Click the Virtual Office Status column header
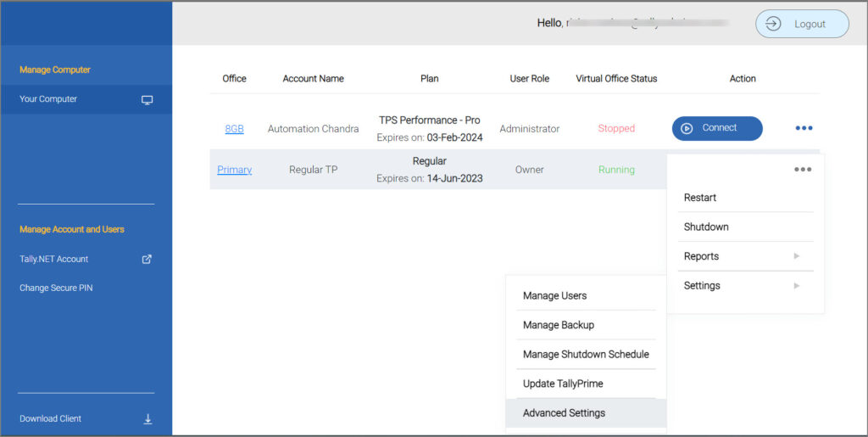The height and width of the screenshot is (437, 868). pyautogui.click(x=616, y=79)
